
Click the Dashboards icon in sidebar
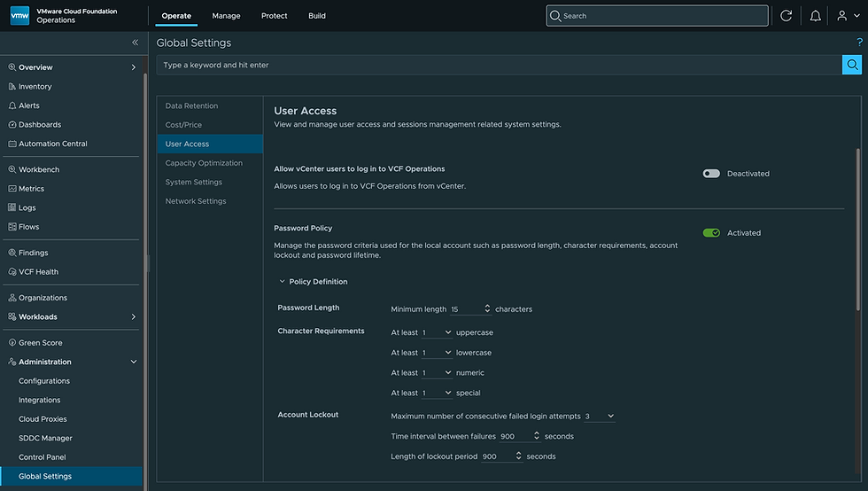tap(12, 125)
